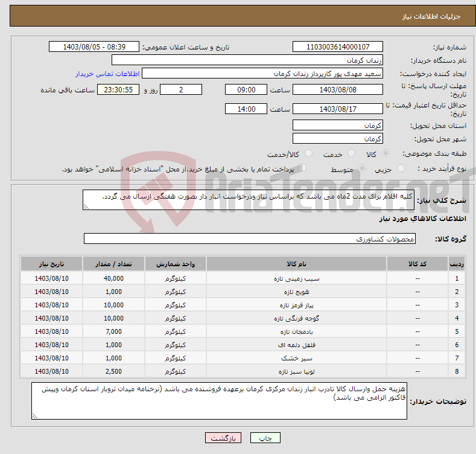Click the اطلاعات کالاهای مورد نیاز heading
This screenshot has width=476, height=454.
(422, 219)
